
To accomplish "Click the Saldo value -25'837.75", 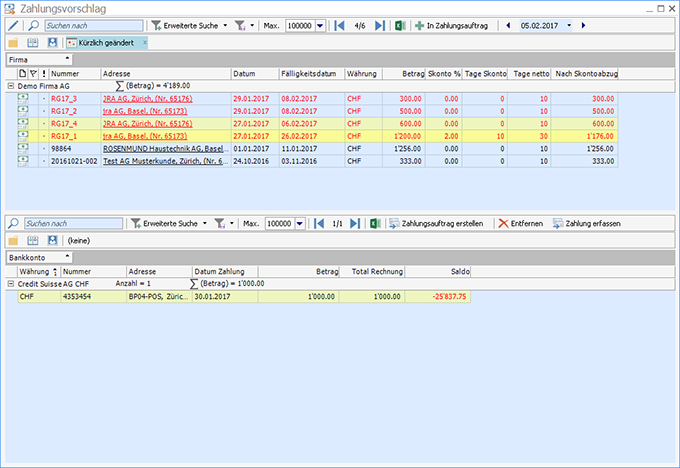I will pyautogui.click(x=449, y=297).
